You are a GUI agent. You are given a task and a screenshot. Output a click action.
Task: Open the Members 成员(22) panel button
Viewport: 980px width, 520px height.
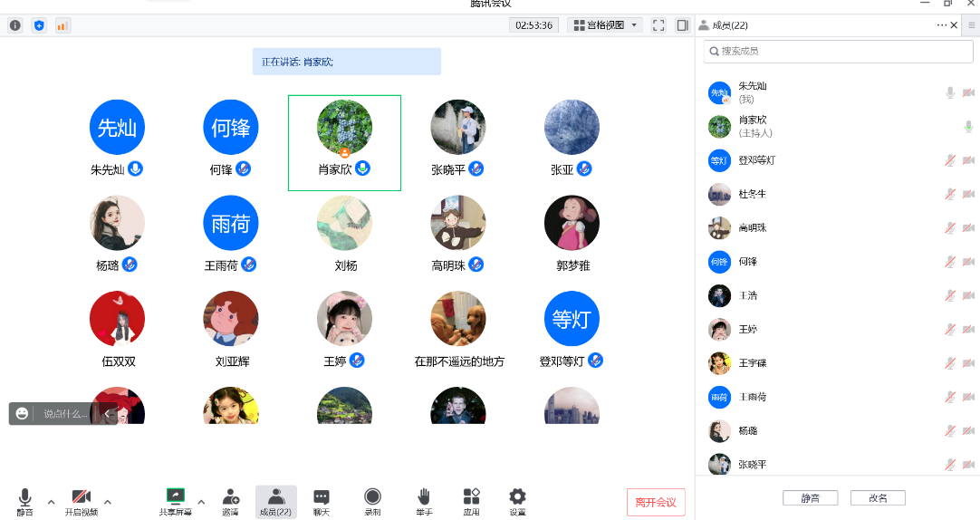(275, 500)
